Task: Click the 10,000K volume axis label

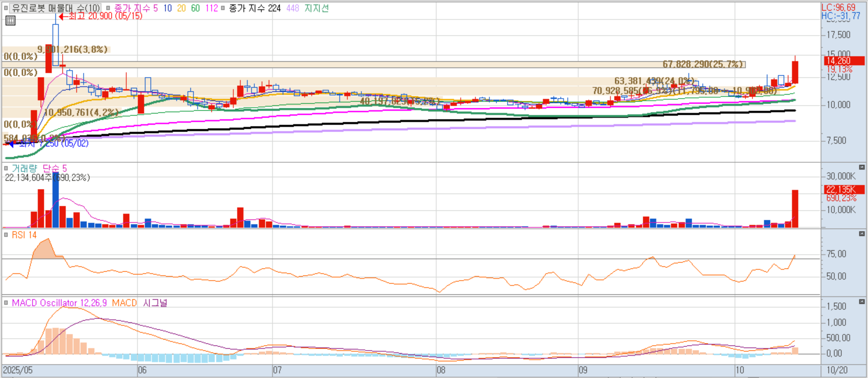Action: click(x=841, y=210)
